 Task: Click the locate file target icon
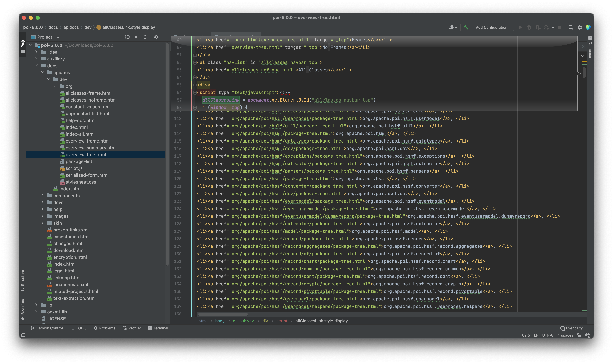point(127,37)
